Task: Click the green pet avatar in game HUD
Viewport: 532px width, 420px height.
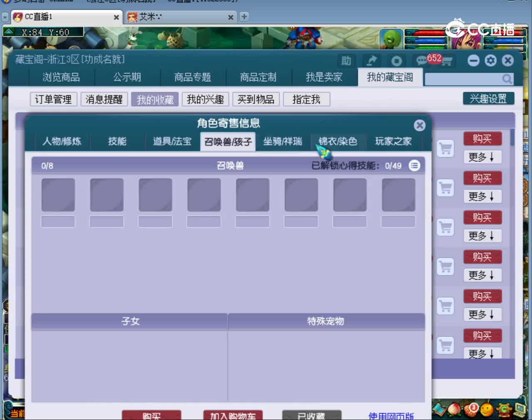Action: [x=392, y=39]
